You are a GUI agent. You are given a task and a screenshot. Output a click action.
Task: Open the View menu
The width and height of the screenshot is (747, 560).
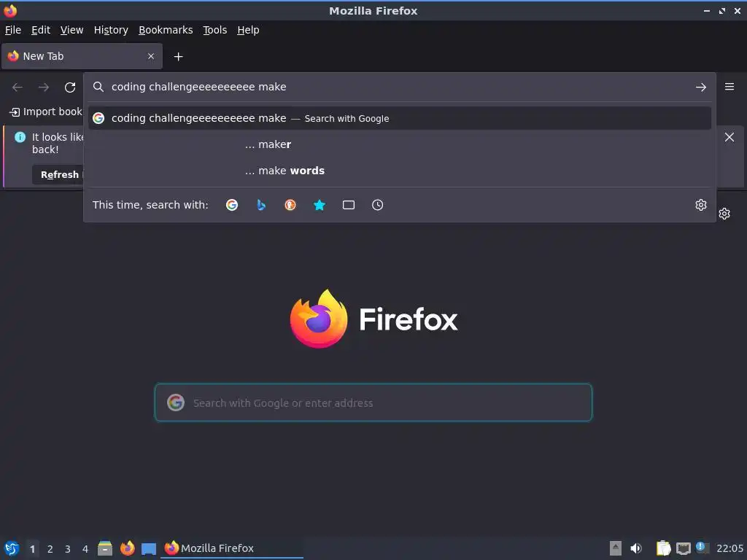pos(71,30)
